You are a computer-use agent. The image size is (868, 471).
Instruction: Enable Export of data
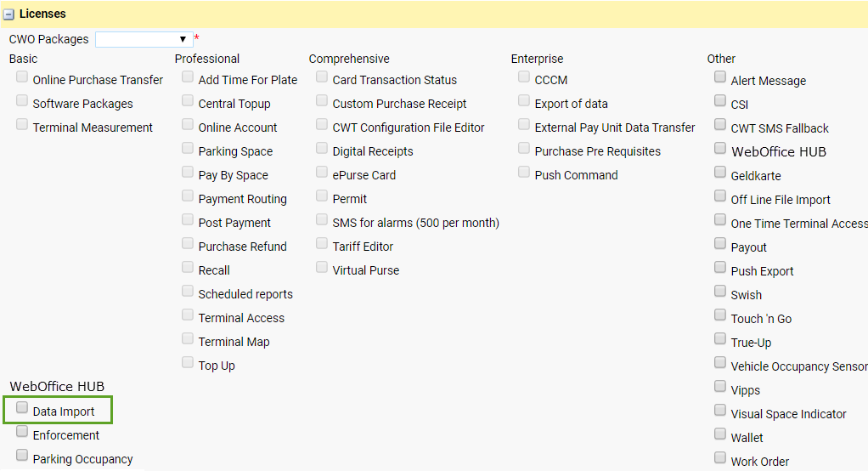524,100
